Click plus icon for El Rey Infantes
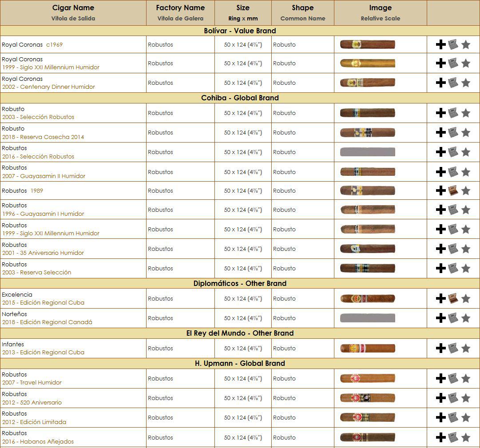Viewport: 480px width, 448px height. coord(440,348)
